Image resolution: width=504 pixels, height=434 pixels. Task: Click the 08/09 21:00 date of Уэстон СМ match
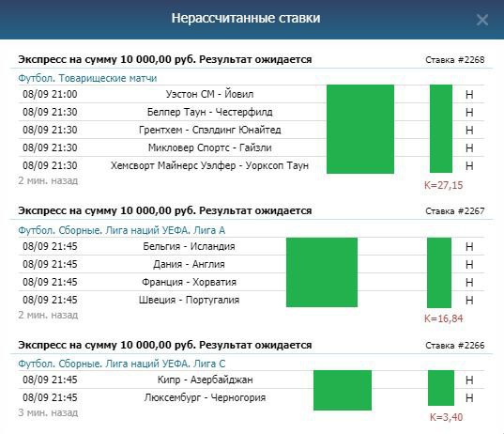[50, 94]
